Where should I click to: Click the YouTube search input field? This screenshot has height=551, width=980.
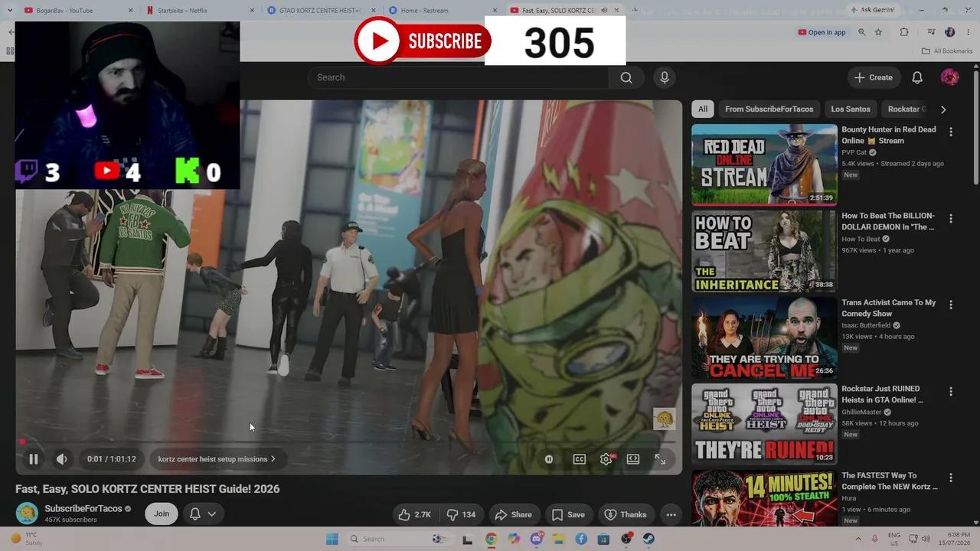tap(458, 77)
